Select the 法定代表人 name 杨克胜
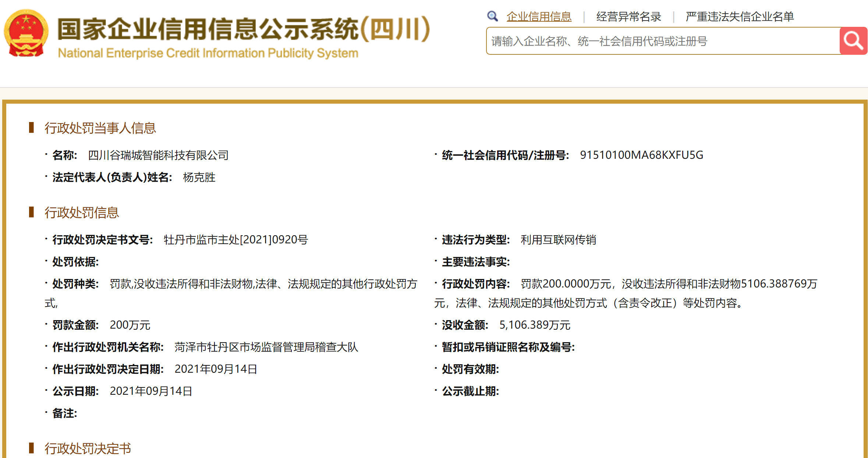Viewport: 868px width, 458px height. [x=200, y=178]
